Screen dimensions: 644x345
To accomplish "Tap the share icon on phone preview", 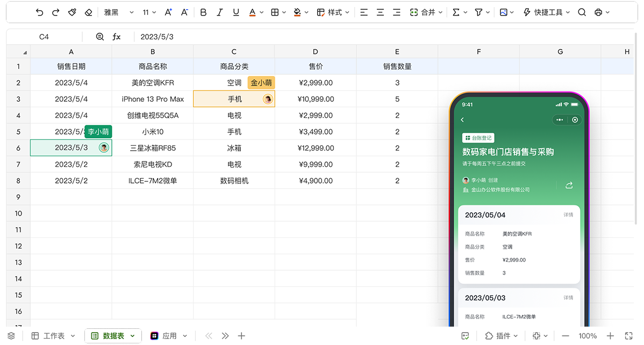I will [x=569, y=185].
